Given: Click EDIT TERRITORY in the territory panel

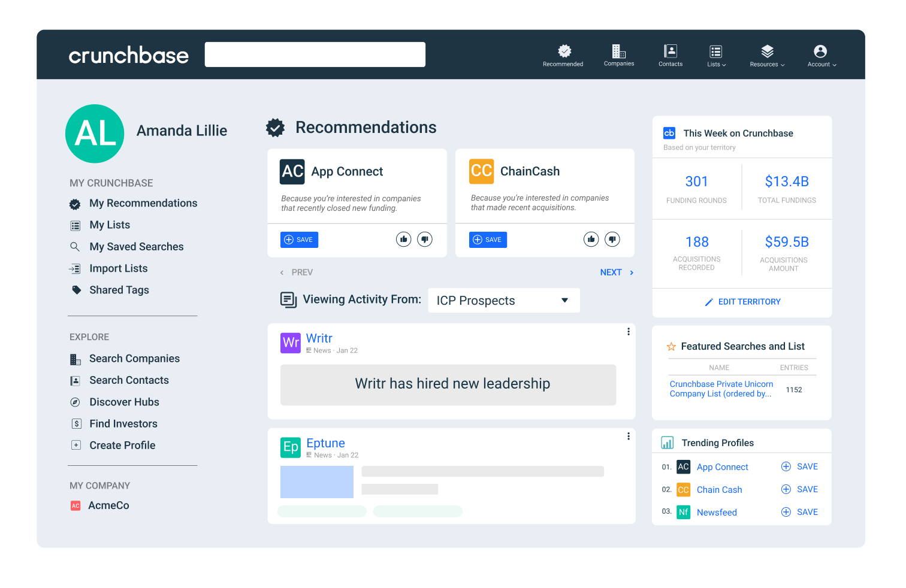Looking at the screenshot, I should tap(742, 301).
